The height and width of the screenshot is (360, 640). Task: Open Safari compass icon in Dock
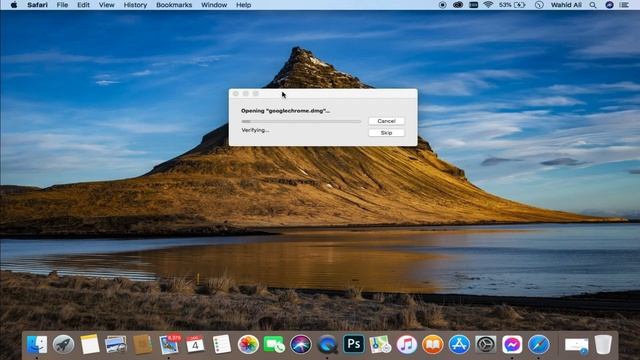(x=538, y=344)
